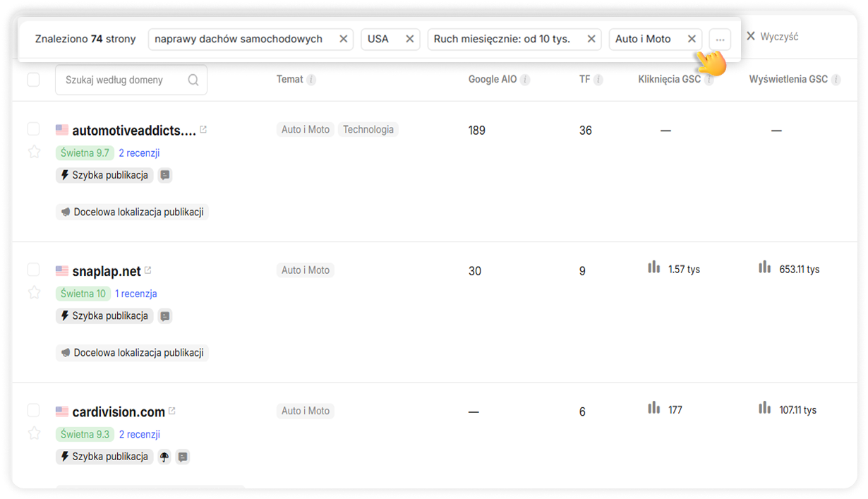
Task: Star the snaplap.net listing as favorite
Action: [34, 292]
